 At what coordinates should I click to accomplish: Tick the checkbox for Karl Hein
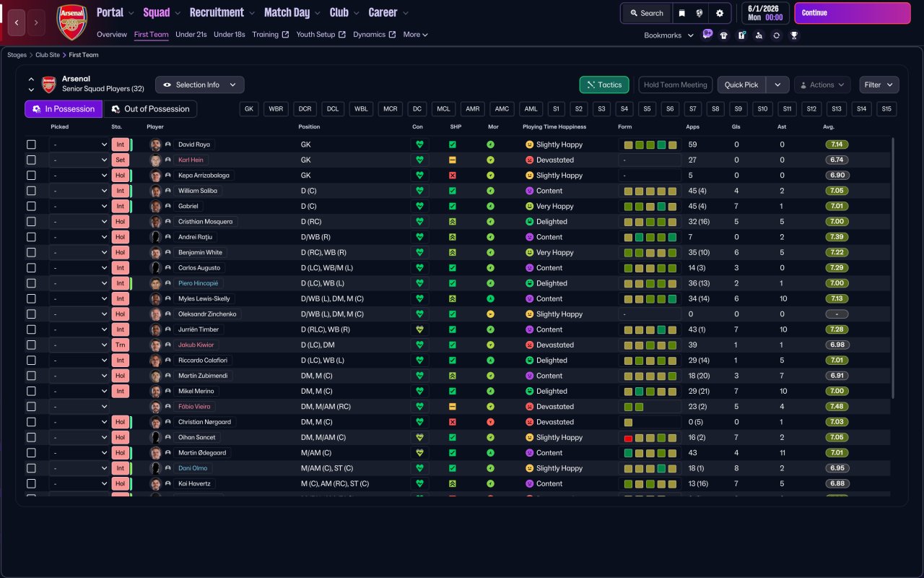[31, 160]
